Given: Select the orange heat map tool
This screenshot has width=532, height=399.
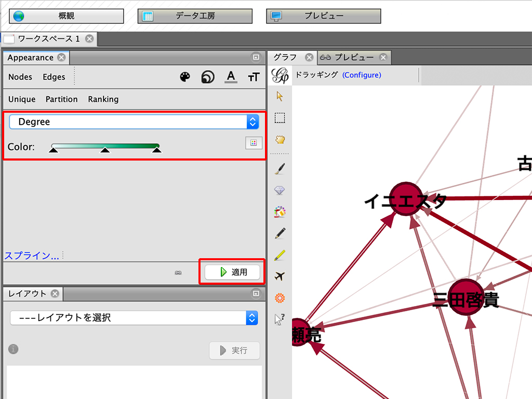Looking at the screenshot, I should click(x=280, y=298).
